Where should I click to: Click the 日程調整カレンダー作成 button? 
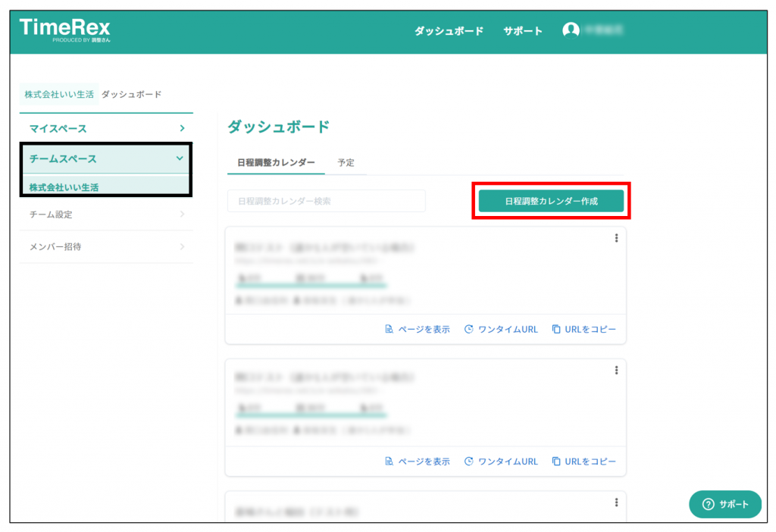pos(551,201)
